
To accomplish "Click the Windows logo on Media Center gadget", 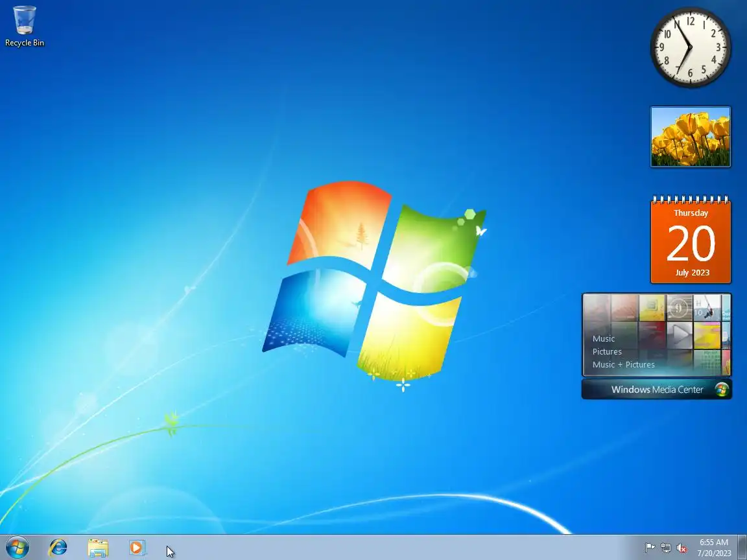I will click(x=722, y=389).
